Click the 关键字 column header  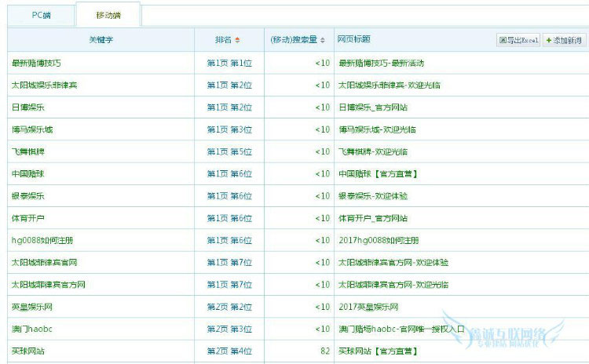[101, 39]
